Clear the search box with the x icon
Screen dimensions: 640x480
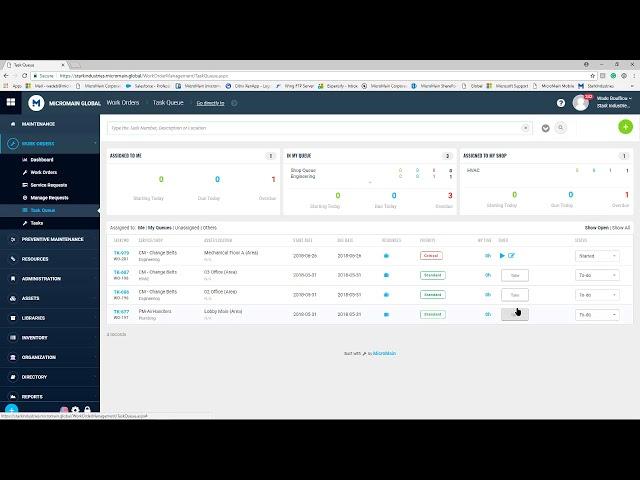tap(525, 128)
